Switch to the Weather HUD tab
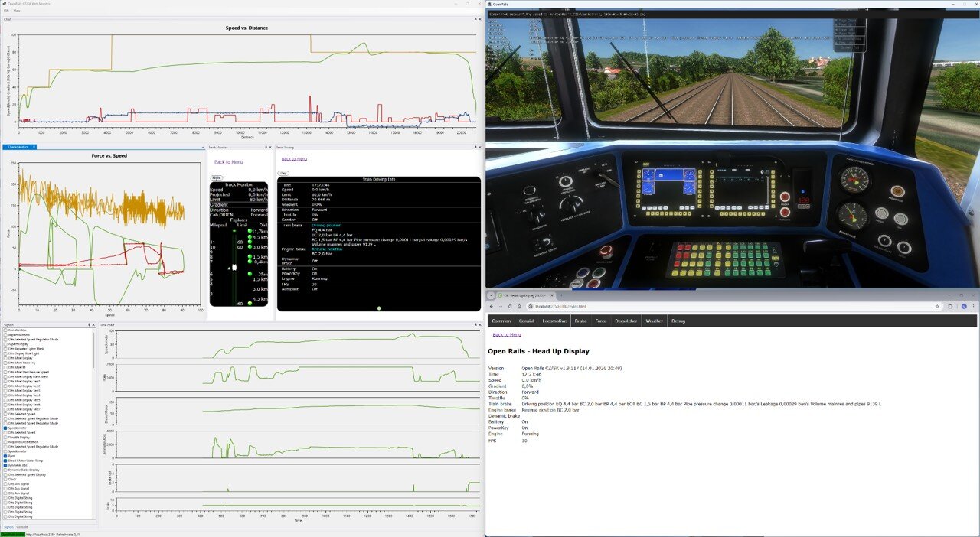 653,321
